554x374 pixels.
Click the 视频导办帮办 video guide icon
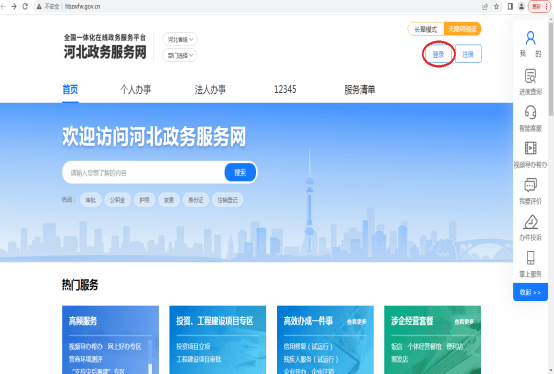point(530,148)
